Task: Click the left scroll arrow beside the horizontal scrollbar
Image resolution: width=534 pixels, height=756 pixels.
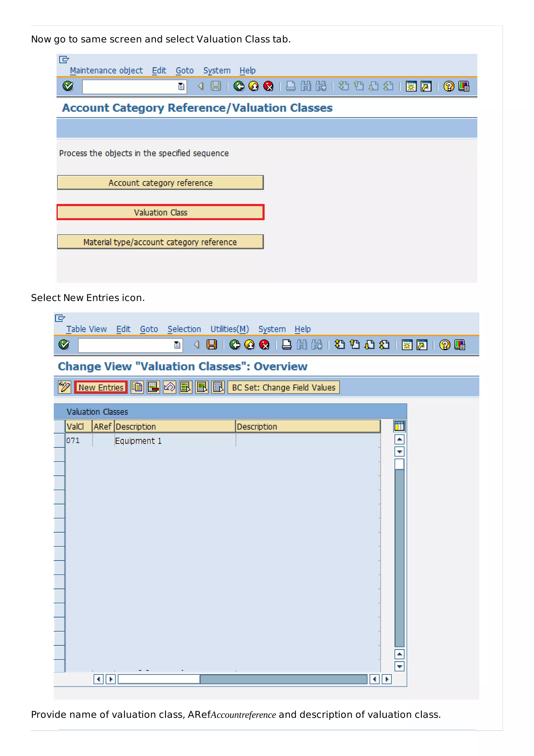Action: click(x=98, y=679)
